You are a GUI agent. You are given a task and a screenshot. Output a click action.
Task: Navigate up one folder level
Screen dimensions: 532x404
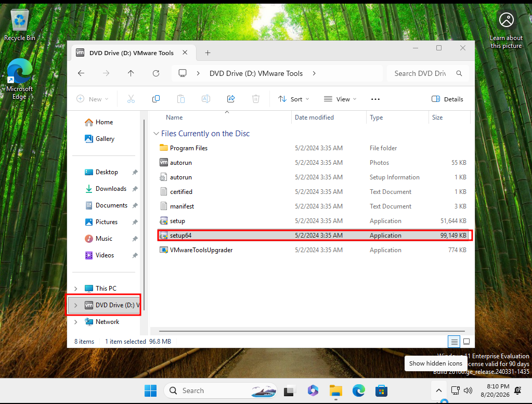coord(131,73)
